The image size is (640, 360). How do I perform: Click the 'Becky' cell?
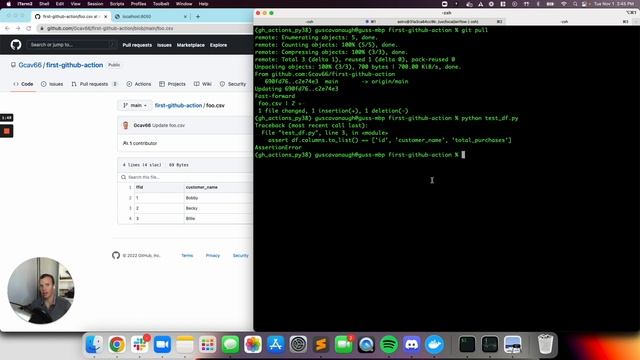pyautogui.click(x=192, y=208)
